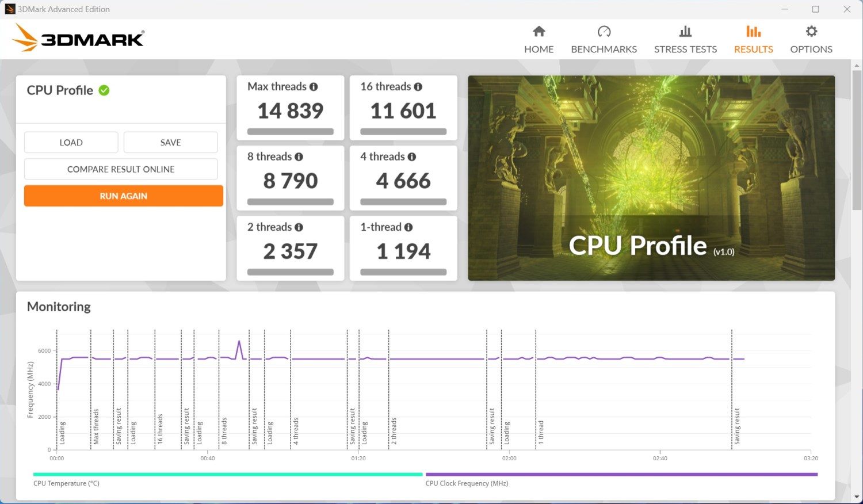Click the 01:20 time axis label
Viewport: 863px width, 504px height.
[358, 459]
